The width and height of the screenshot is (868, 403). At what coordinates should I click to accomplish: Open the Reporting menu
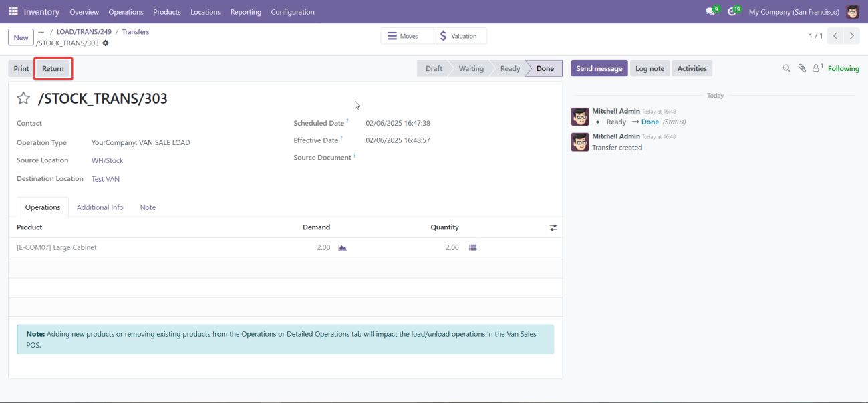click(245, 12)
